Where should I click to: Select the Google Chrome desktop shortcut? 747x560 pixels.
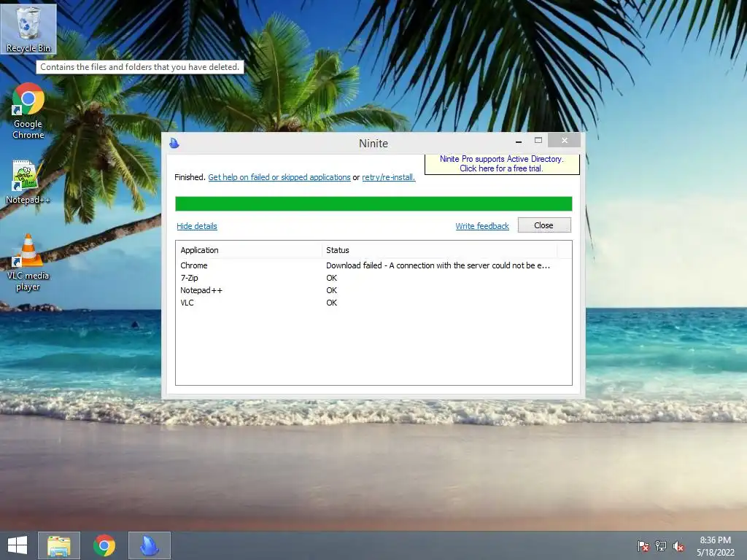(28, 111)
